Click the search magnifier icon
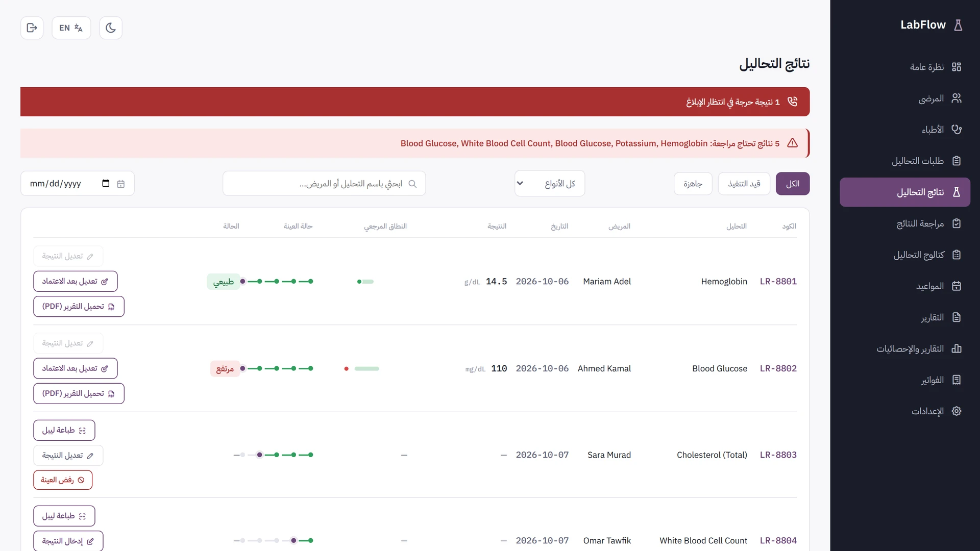Viewport: 980px width, 551px height. [412, 184]
